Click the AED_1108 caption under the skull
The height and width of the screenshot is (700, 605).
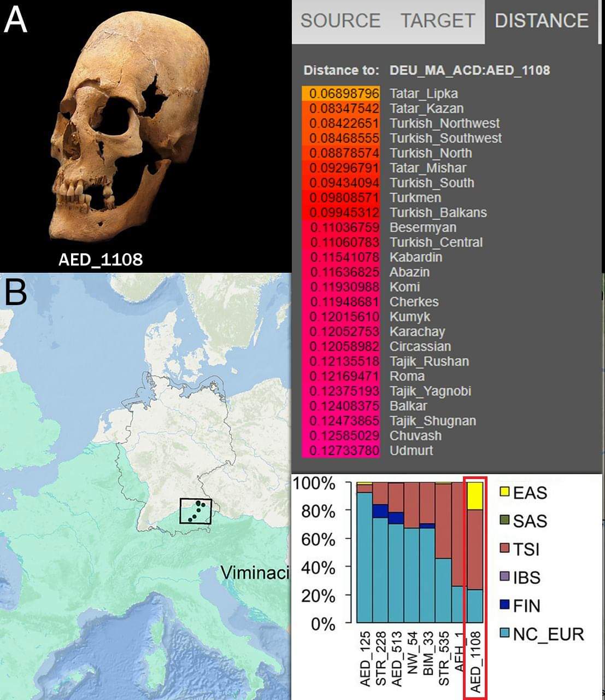pyautogui.click(x=101, y=259)
